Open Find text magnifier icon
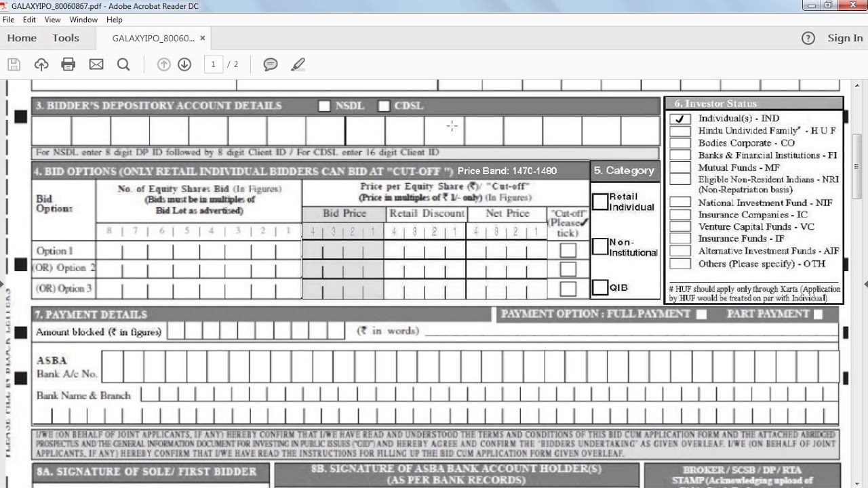The height and width of the screenshot is (488, 868). (x=123, y=64)
